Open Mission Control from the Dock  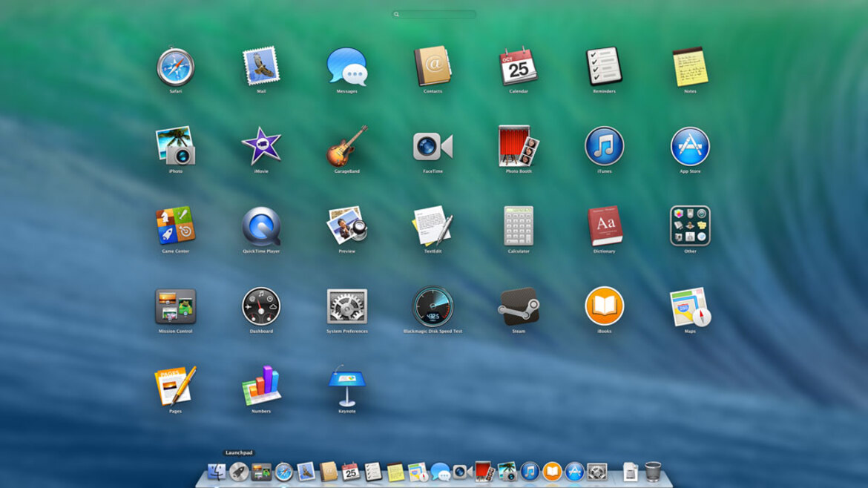coord(261,472)
